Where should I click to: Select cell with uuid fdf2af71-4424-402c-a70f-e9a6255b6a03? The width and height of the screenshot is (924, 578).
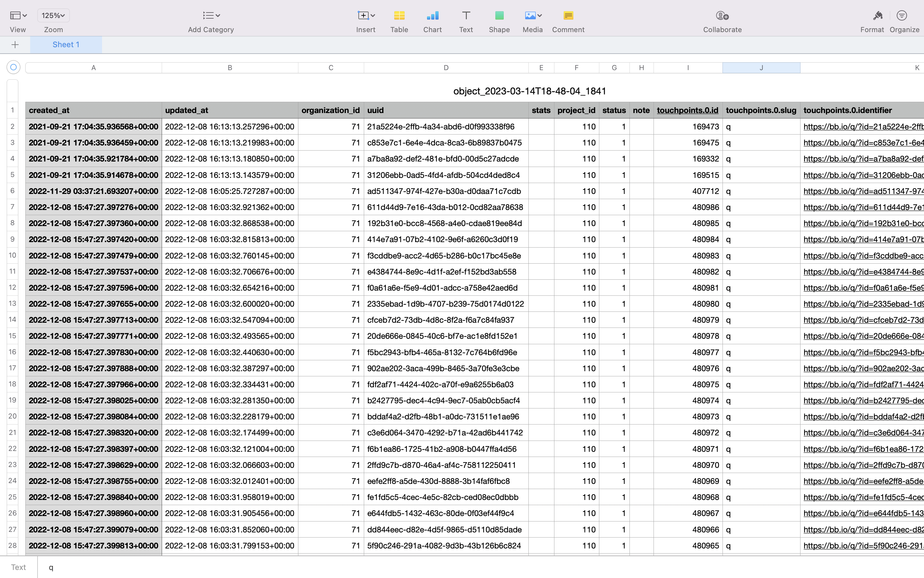click(446, 385)
